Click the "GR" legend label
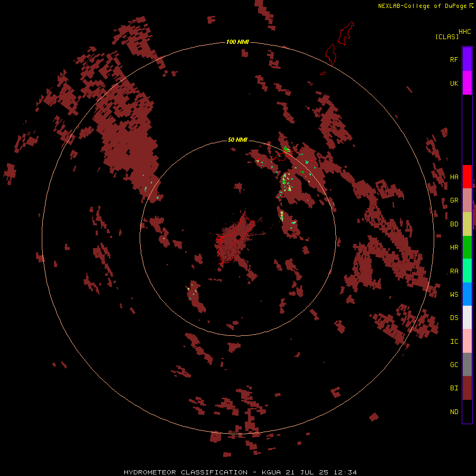Viewport: 476px width, 476px height. tap(454, 200)
